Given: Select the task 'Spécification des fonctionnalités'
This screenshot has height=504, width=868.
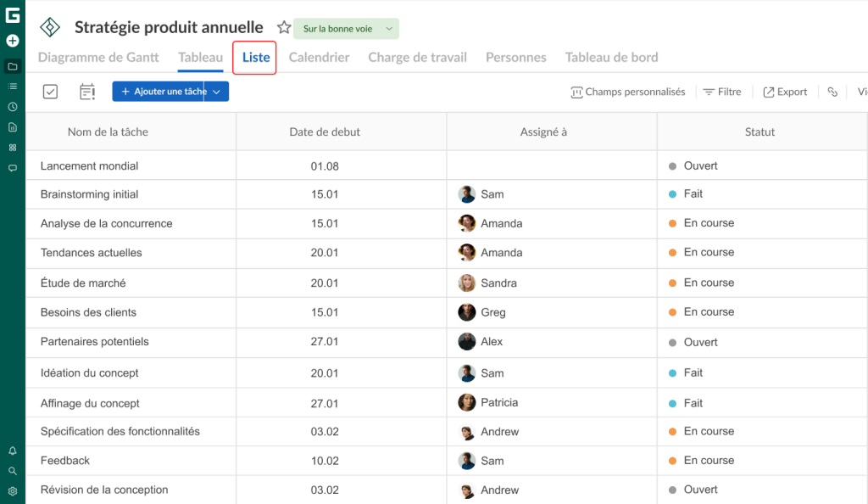Looking at the screenshot, I should [120, 431].
